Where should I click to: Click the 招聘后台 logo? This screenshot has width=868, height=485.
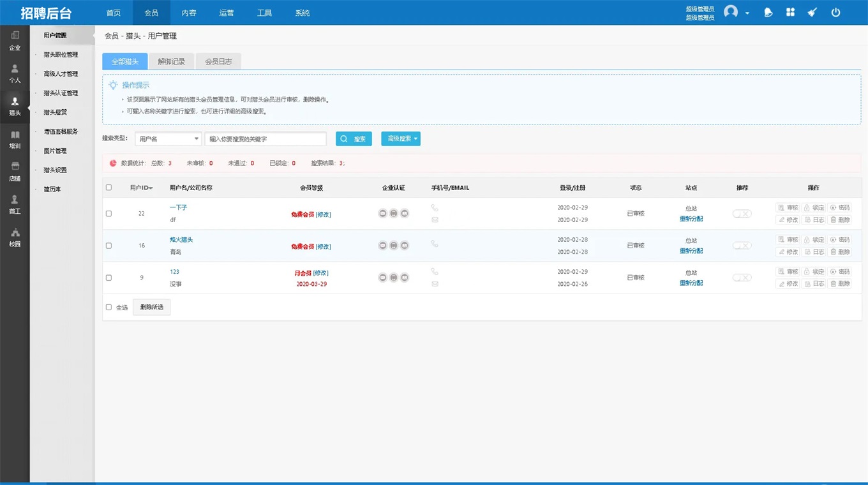[x=46, y=13]
